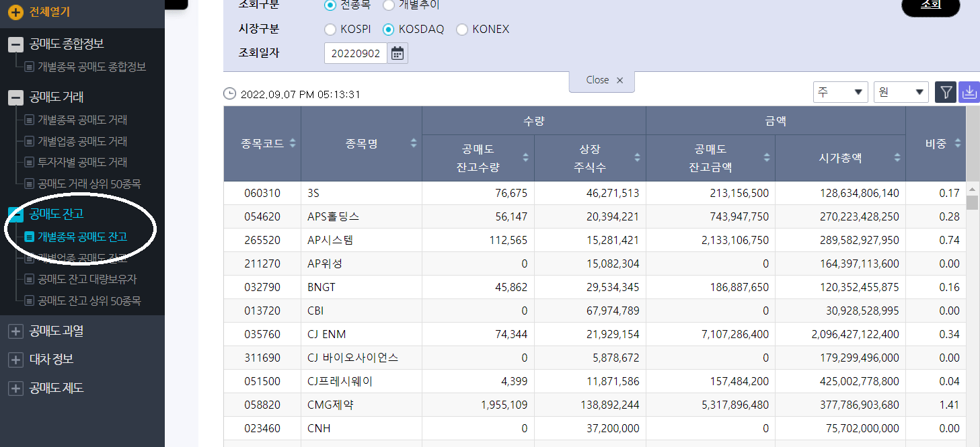Collapse the 공매도 거래 section

coord(15,97)
